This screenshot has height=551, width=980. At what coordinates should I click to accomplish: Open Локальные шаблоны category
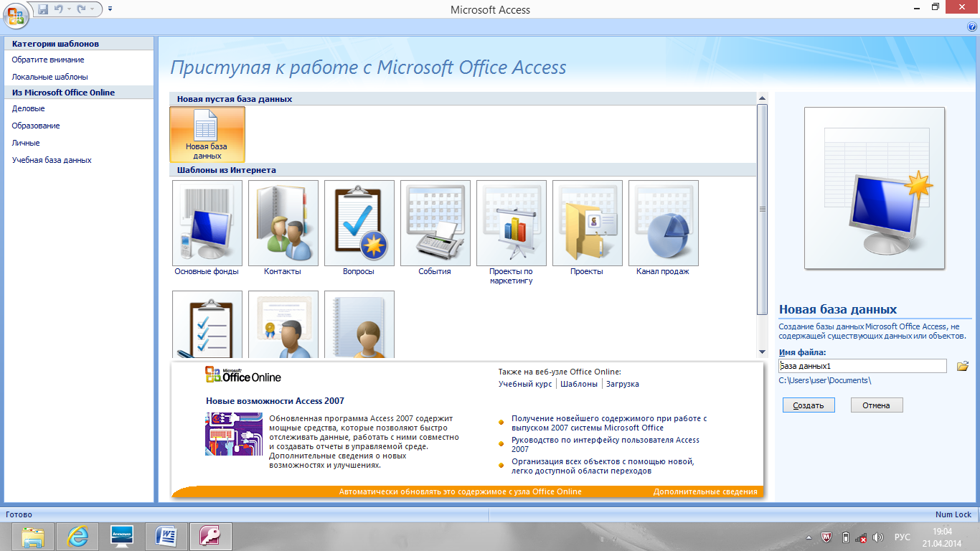(50, 77)
